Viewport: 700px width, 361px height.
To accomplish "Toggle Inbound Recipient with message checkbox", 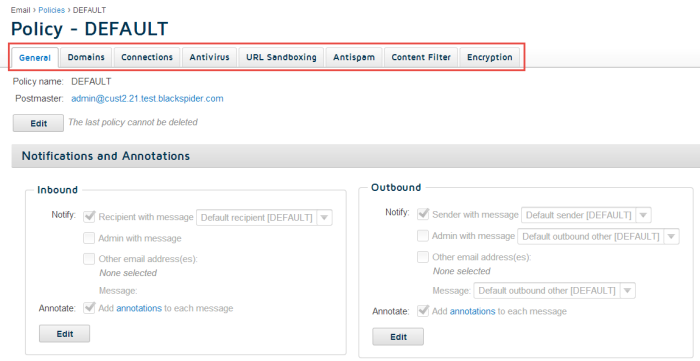I will [89, 217].
